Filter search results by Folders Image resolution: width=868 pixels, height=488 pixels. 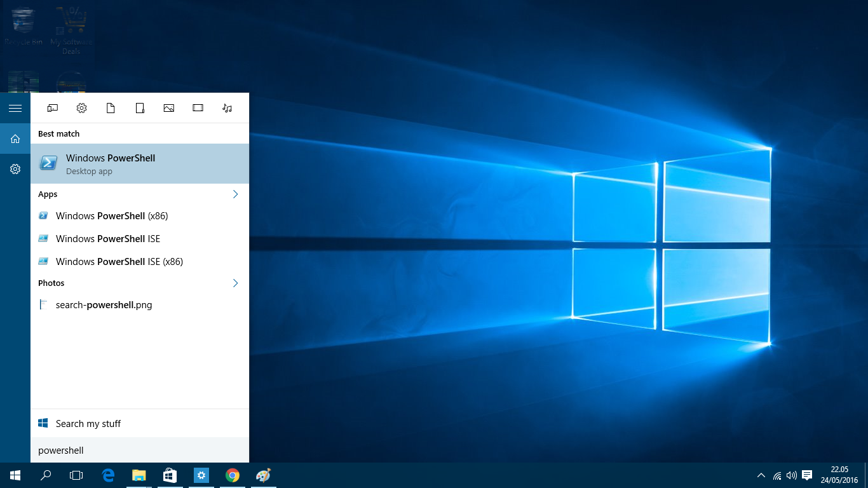point(140,108)
